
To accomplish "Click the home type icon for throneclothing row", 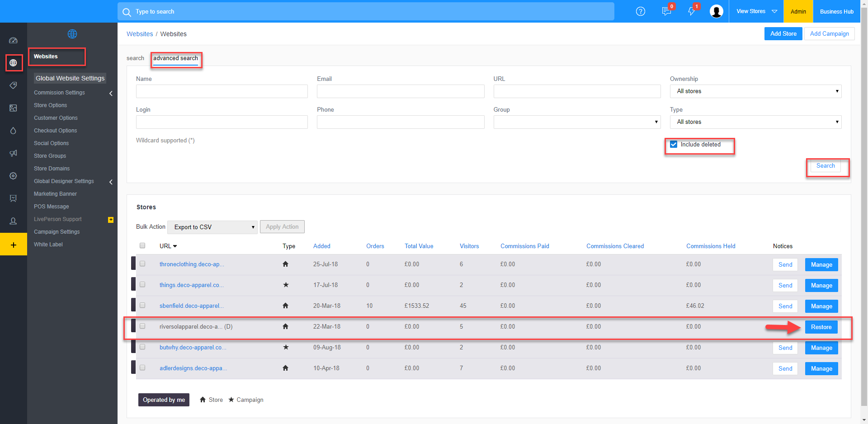I will coord(285,264).
